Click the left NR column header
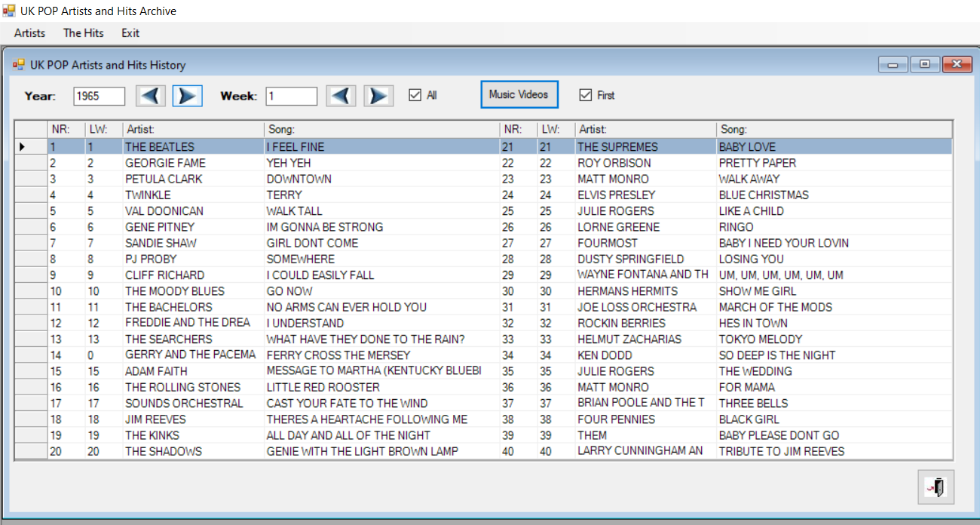Image resolution: width=980 pixels, height=525 pixels. click(66, 130)
